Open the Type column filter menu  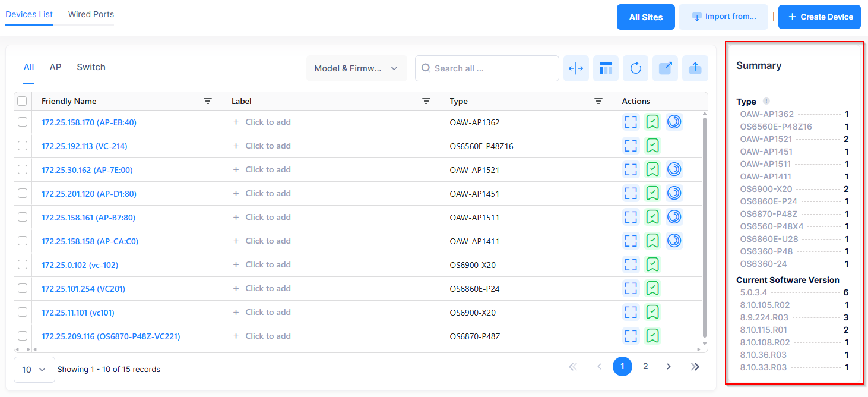[598, 102]
